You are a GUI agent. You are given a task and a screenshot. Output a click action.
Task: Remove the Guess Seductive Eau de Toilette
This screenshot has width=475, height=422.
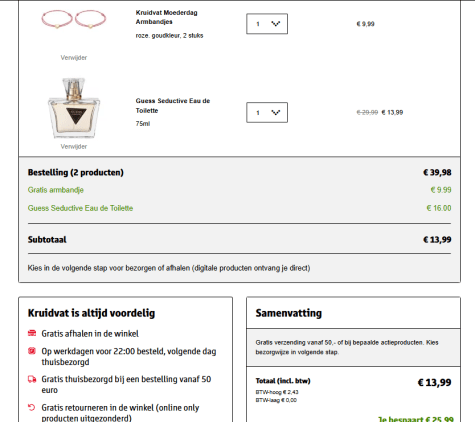pos(74,147)
